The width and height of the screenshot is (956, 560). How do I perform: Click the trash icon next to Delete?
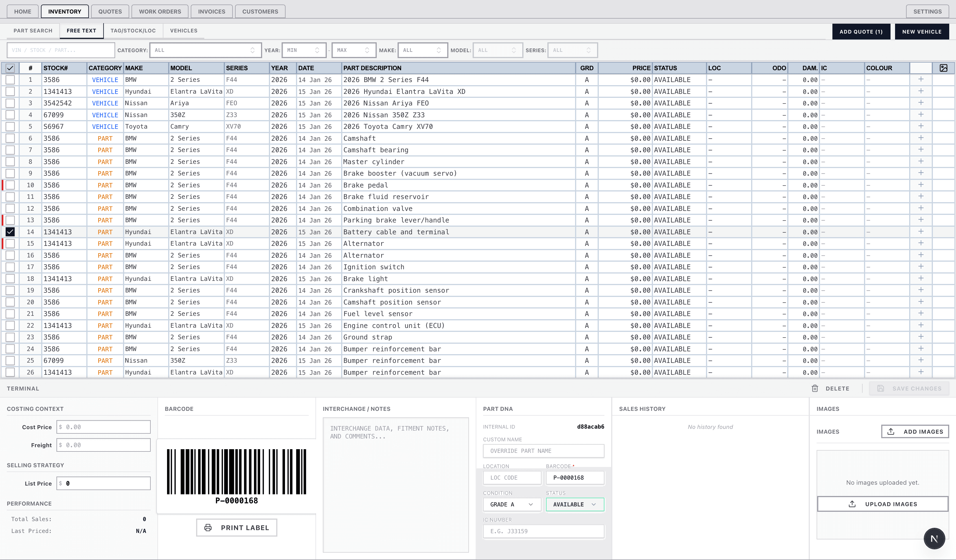(815, 388)
